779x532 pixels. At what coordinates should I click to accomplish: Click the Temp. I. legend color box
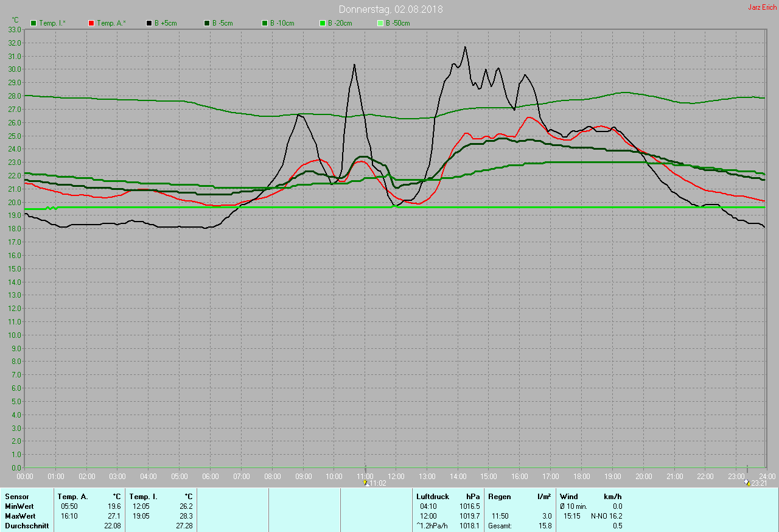pos(33,23)
